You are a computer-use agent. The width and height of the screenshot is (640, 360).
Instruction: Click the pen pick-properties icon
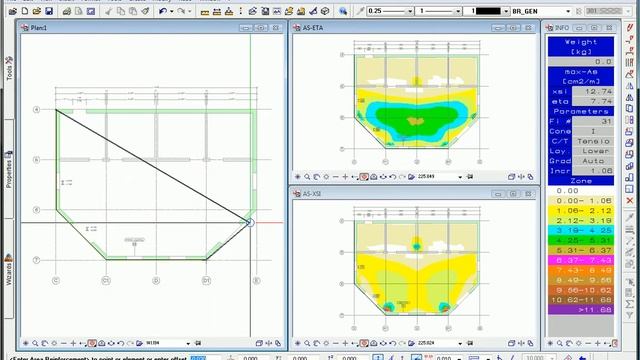(x=360, y=11)
